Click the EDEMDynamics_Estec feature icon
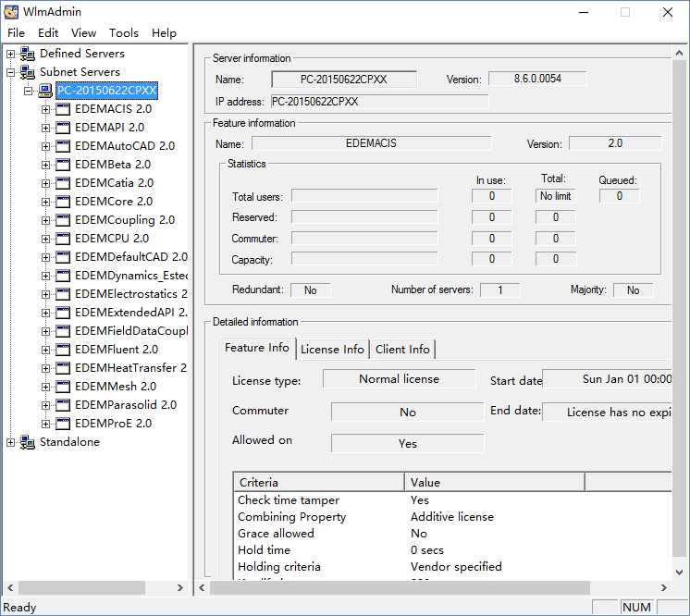This screenshot has height=616, width=690. pyautogui.click(x=63, y=276)
